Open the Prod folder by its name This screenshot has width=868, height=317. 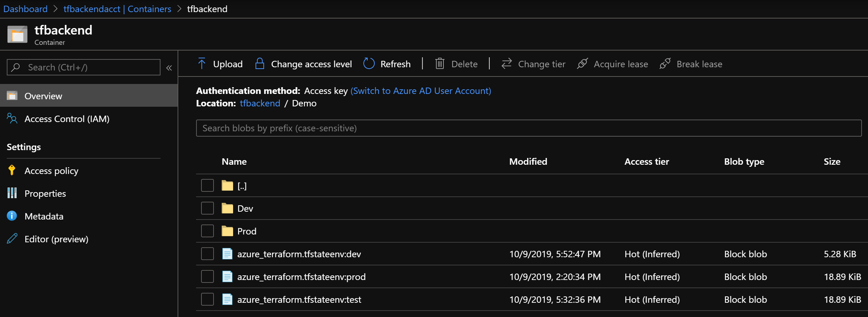pos(247,231)
